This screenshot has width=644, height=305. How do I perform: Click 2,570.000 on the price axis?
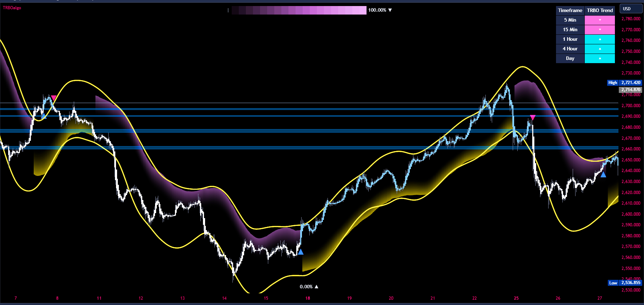pyautogui.click(x=631, y=246)
